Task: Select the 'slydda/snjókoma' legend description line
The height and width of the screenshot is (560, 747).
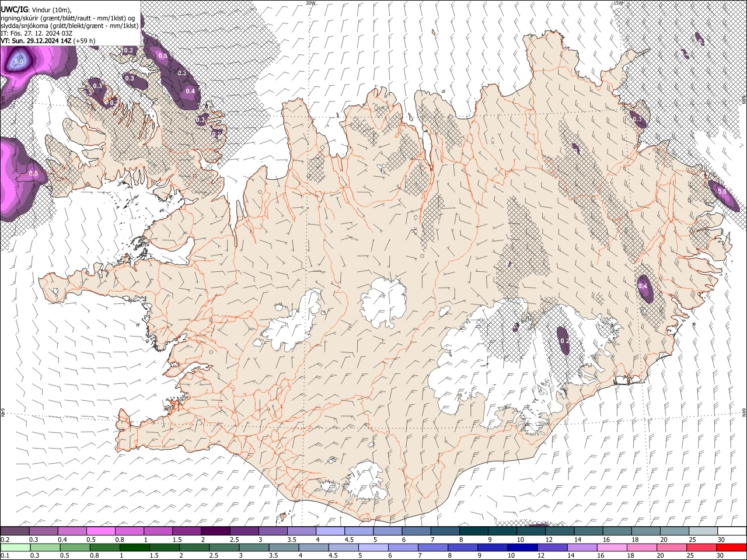Action: 70,26
